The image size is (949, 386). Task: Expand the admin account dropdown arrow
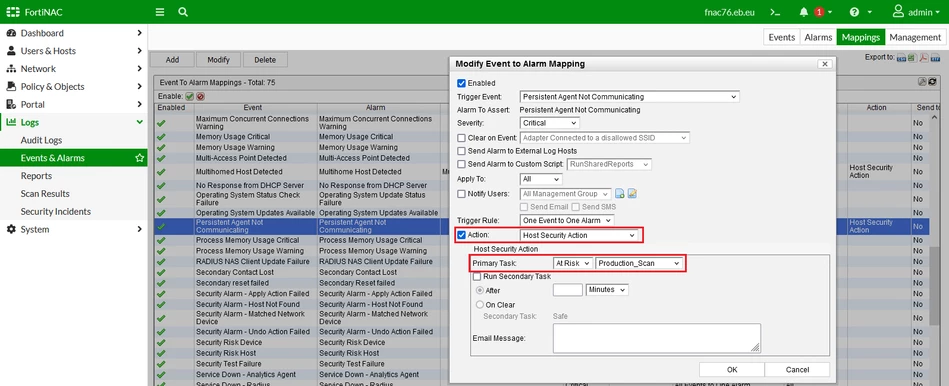(937, 12)
